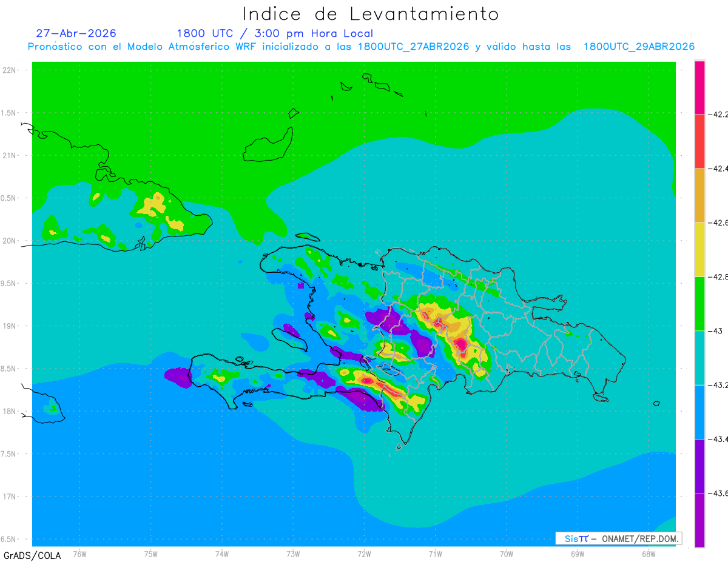The width and height of the screenshot is (728, 562).
Task: Click the magenta swatch at top of colorbar
Action: (x=699, y=87)
